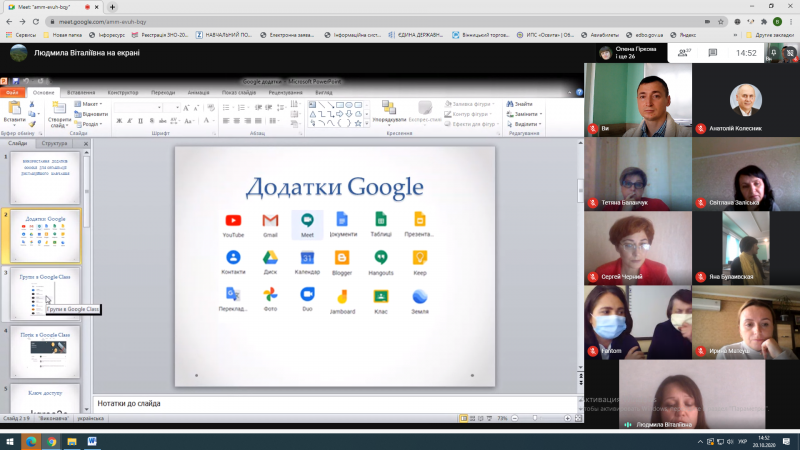Open Упорядкувати arrange dropdown
This screenshot has width=800, height=450.
(389, 113)
